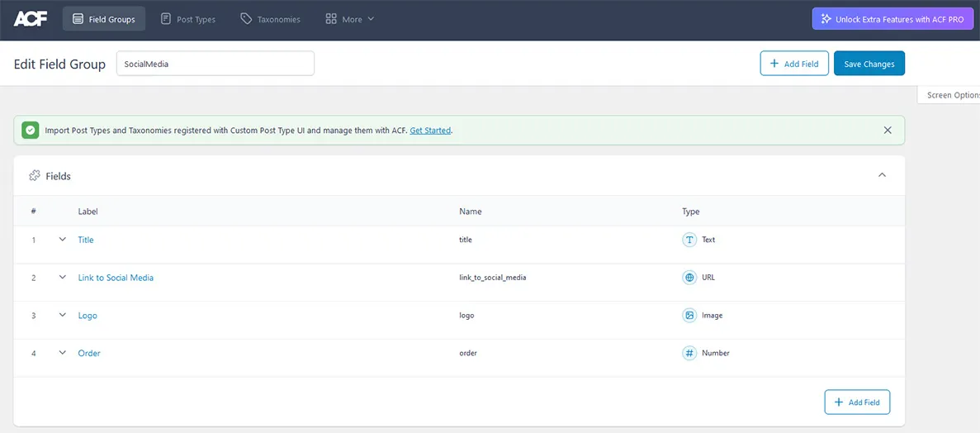Collapse the Fields panel
Viewport: 980px width, 433px height.
(x=882, y=175)
